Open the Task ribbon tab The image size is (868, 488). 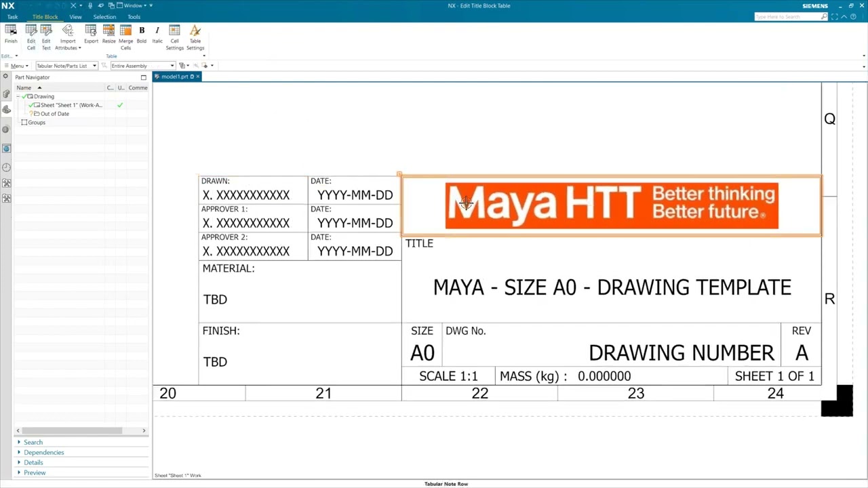(x=12, y=17)
